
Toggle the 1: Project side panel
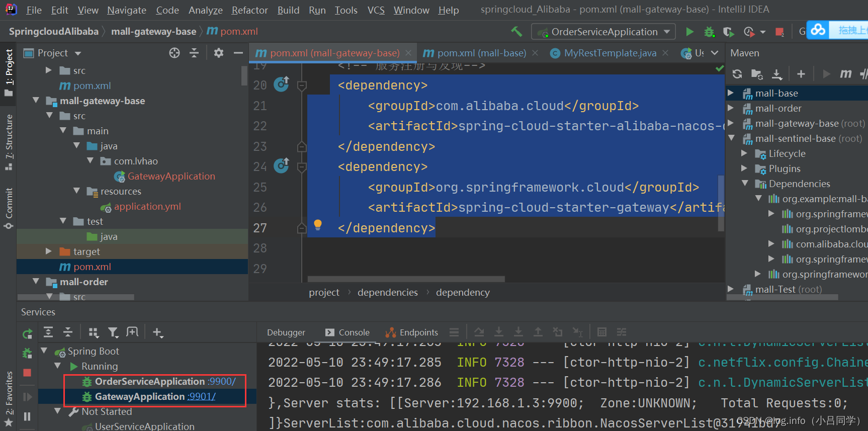[x=9, y=73]
